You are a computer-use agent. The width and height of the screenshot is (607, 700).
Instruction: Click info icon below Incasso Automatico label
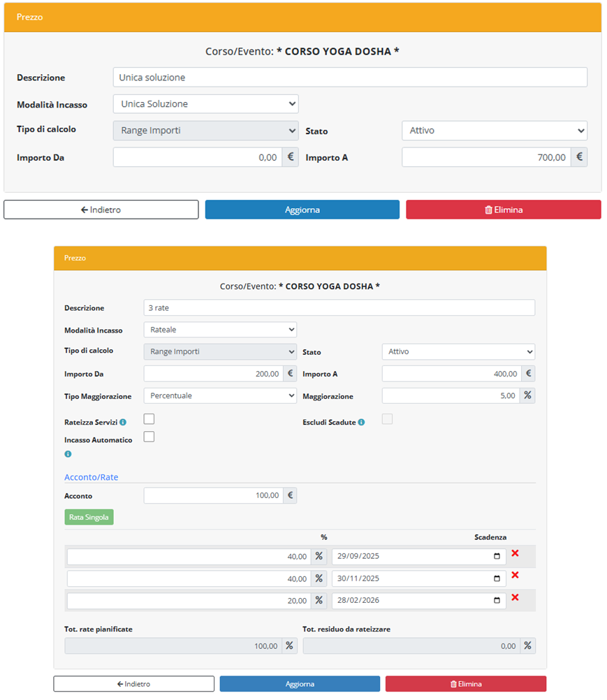[x=68, y=454]
